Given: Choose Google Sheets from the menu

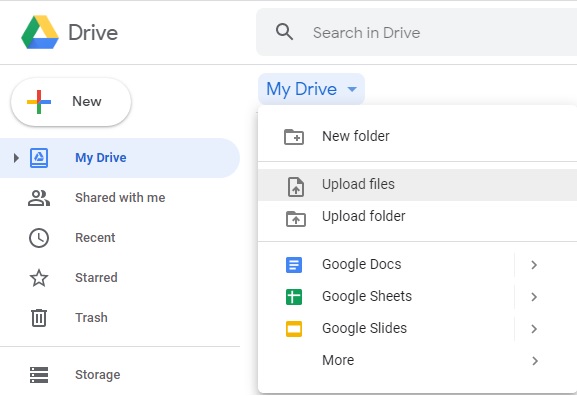Looking at the screenshot, I should pyautogui.click(x=417, y=297).
